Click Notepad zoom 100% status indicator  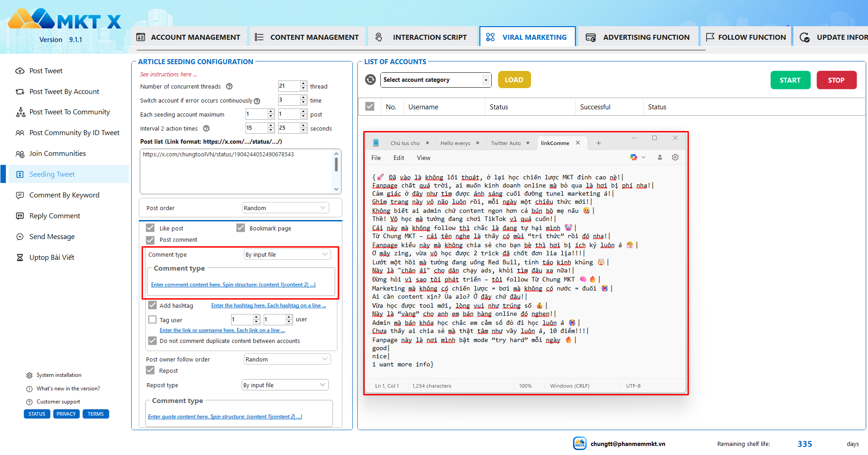[x=525, y=386]
